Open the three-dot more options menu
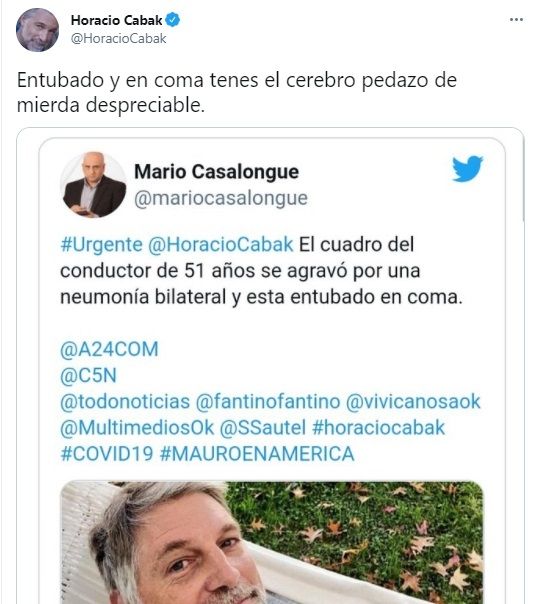The image size is (538, 604). click(516, 20)
